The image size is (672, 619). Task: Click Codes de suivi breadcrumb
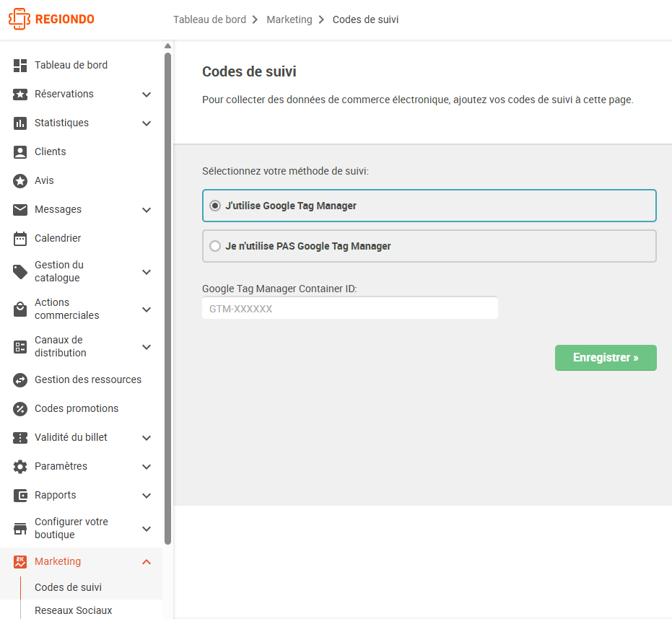[365, 19]
